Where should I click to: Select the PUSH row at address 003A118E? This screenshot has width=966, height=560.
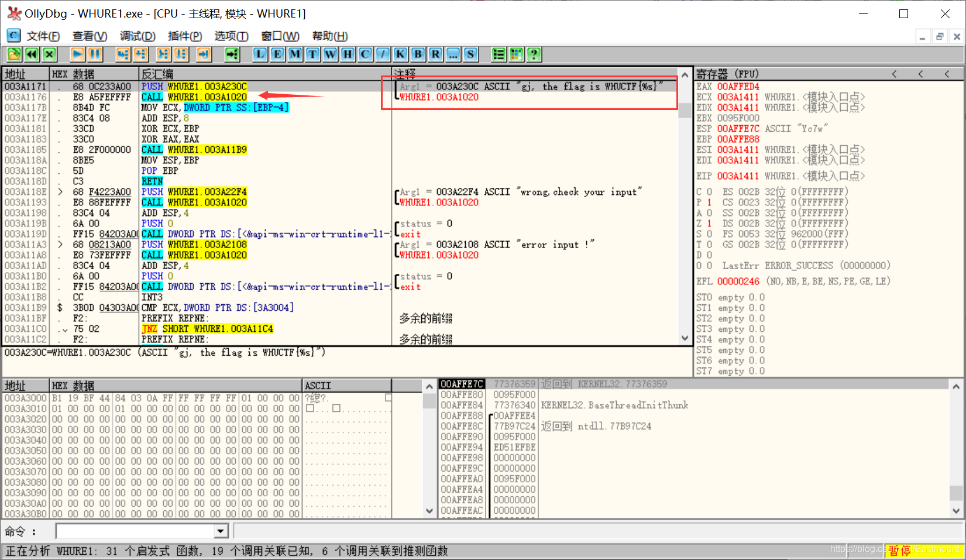341,192
